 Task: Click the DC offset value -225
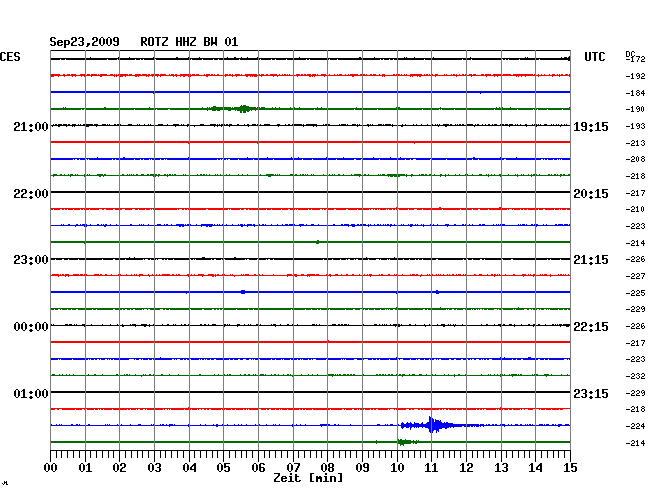635,293
